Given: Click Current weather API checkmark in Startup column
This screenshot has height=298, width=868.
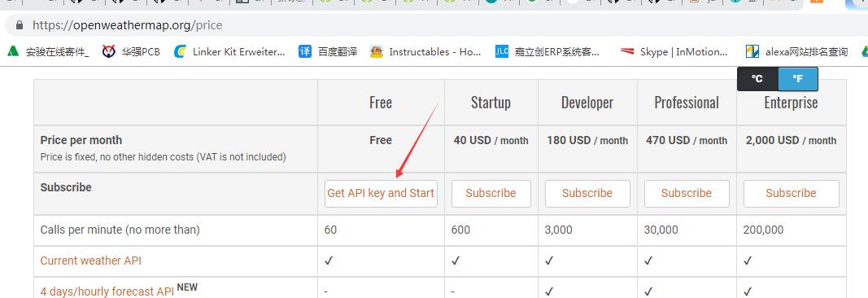Looking at the screenshot, I should pos(456,261).
